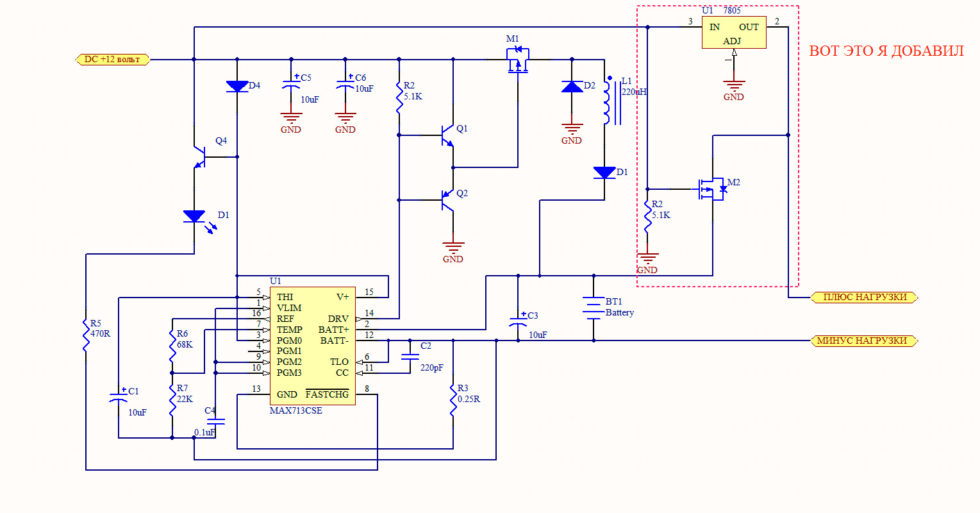Select the R5 470R resistor symbol
This screenshot has height=513, width=980.
(86, 334)
